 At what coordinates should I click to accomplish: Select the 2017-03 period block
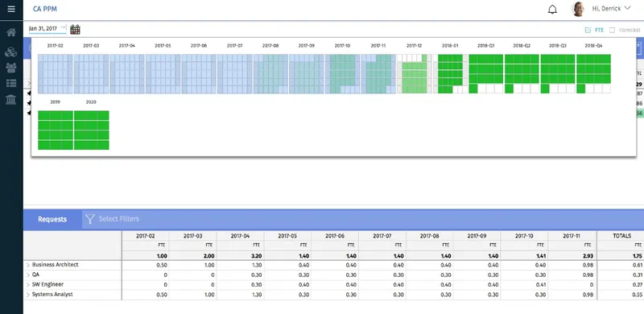point(91,73)
